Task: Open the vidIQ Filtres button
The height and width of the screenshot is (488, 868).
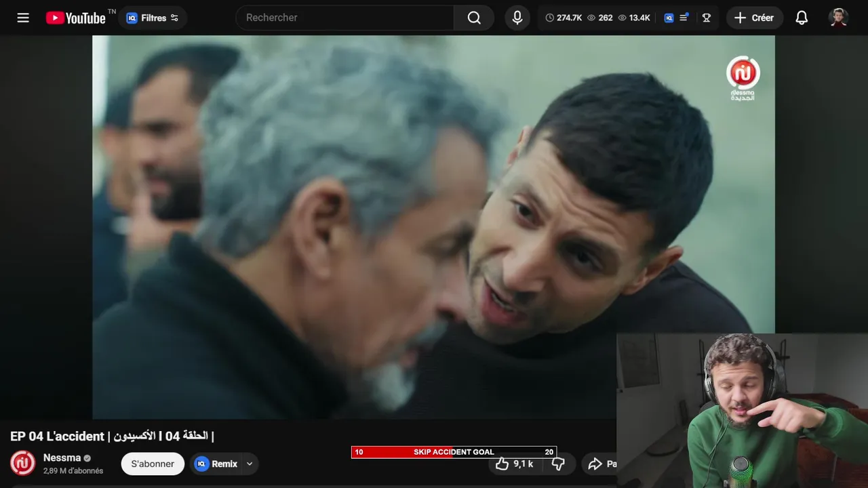Action: point(153,18)
